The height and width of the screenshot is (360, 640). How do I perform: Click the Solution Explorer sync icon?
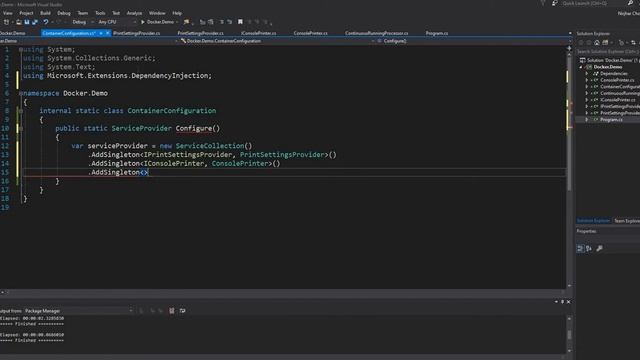[633, 42]
